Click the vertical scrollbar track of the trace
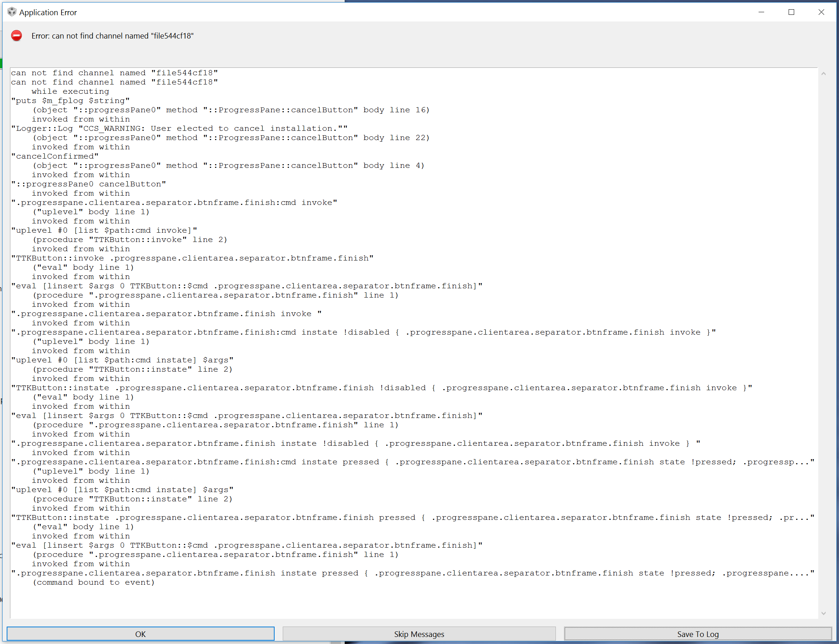 coord(823,345)
